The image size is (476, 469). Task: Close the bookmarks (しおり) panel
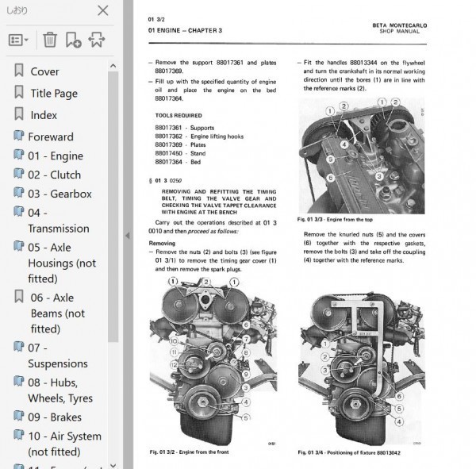click(x=103, y=10)
